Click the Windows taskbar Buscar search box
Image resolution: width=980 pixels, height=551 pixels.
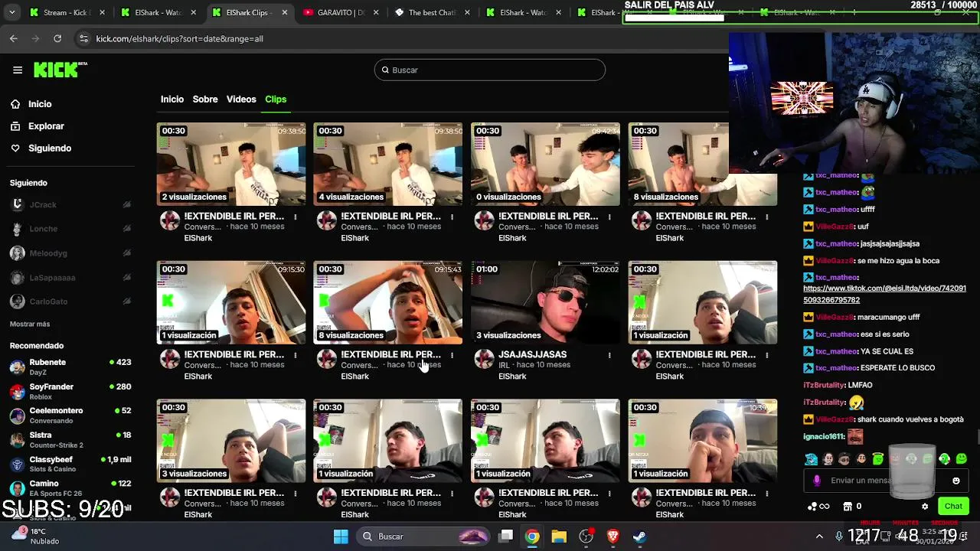tap(424, 536)
